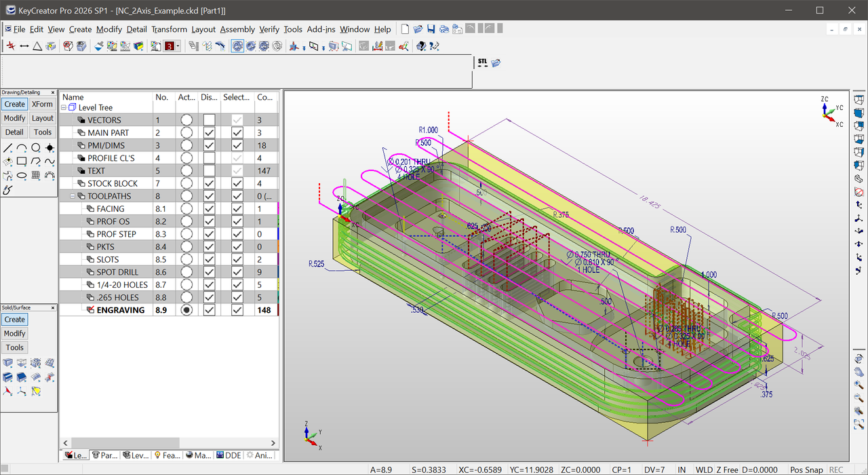
Task: Click Modify button in Solid/Surface palette
Action: point(14,333)
